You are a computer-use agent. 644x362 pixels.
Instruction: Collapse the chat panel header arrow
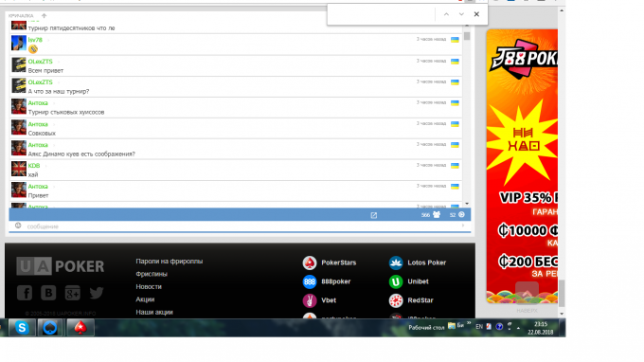(x=44, y=15)
